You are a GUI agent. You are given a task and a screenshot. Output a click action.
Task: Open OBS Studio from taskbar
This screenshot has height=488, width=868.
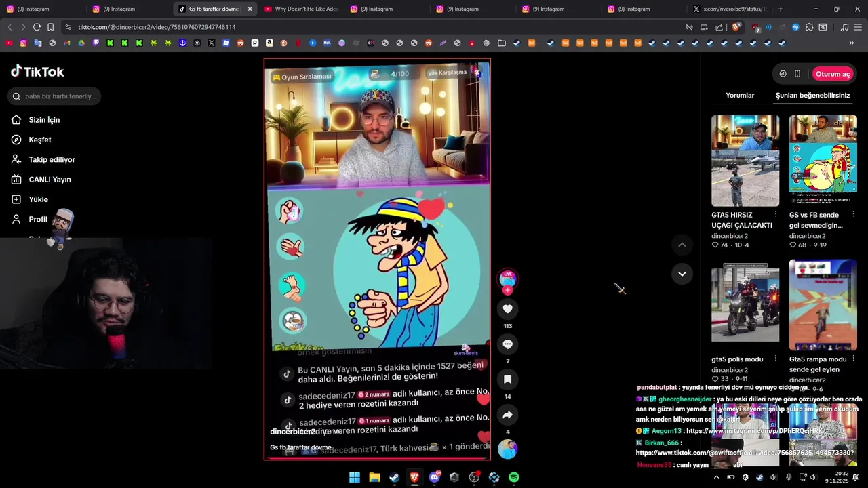(x=474, y=477)
